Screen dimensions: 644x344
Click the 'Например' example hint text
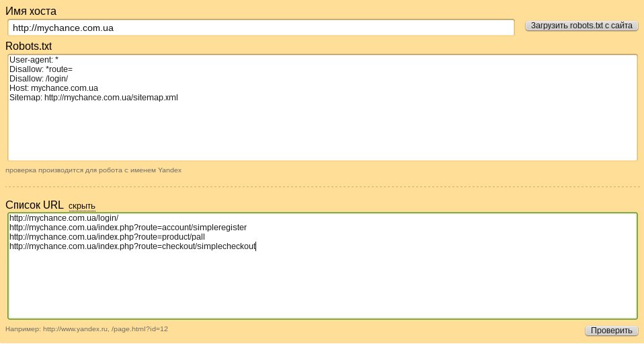tap(87, 329)
